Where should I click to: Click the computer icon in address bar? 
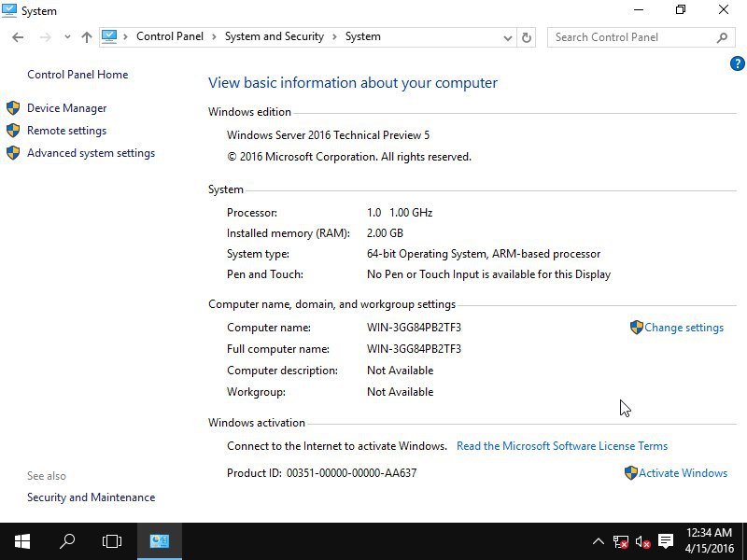click(109, 36)
